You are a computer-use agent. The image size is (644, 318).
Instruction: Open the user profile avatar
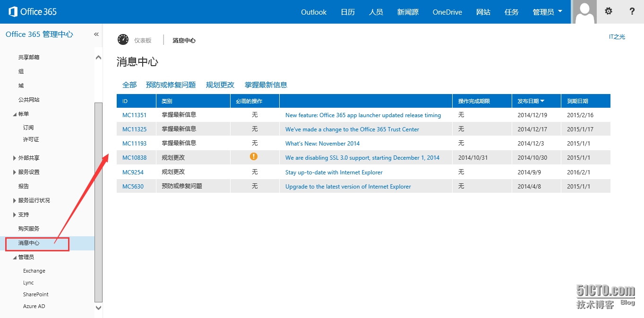coord(584,12)
